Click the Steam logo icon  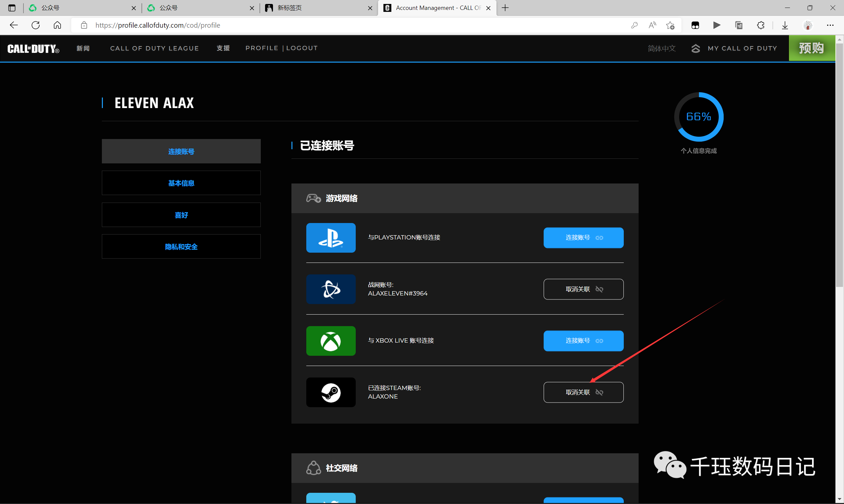[x=331, y=393]
